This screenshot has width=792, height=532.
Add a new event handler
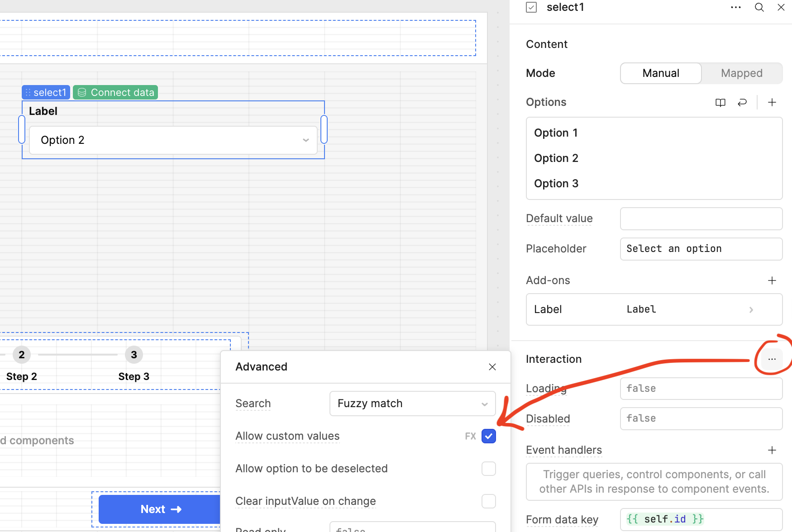tap(772, 450)
